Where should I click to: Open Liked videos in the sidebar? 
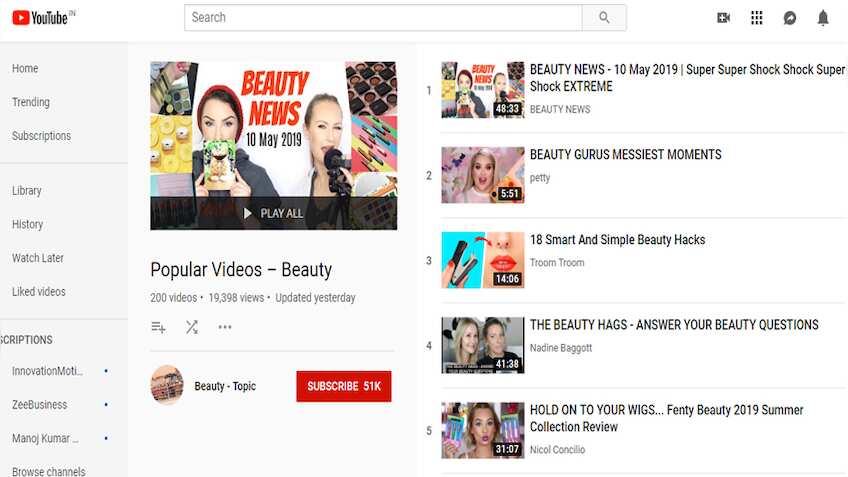point(38,292)
